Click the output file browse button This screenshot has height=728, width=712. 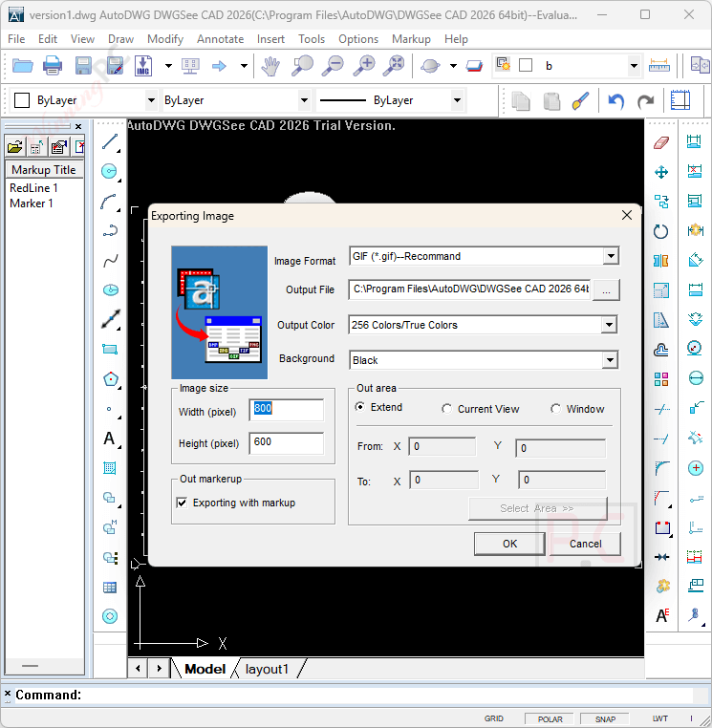[606, 290]
